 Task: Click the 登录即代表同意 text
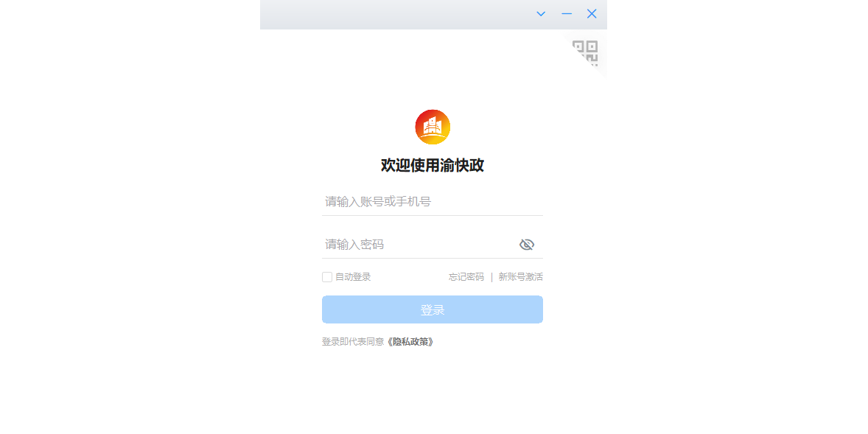[x=353, y=342]
